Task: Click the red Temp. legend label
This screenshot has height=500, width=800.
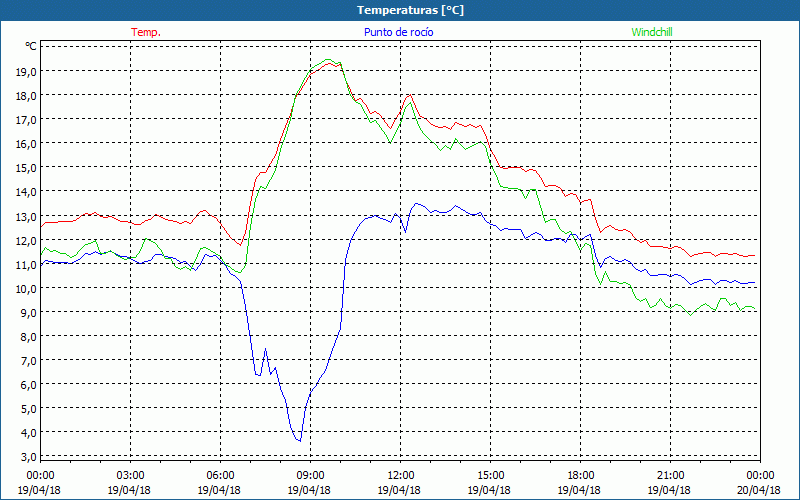Action: point(146,32)
